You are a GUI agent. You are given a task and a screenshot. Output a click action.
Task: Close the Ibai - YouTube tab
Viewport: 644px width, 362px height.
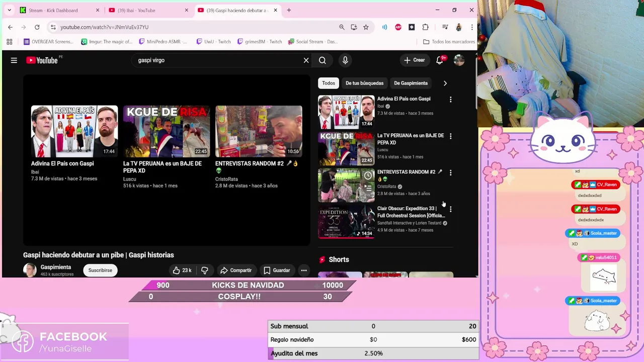[x=186, y=10]
